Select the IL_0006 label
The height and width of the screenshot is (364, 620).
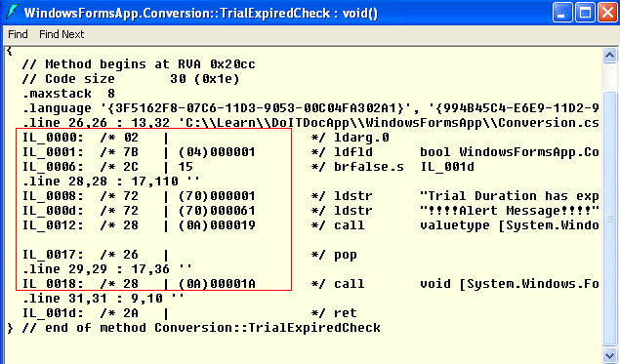click(x=53, y=167)
